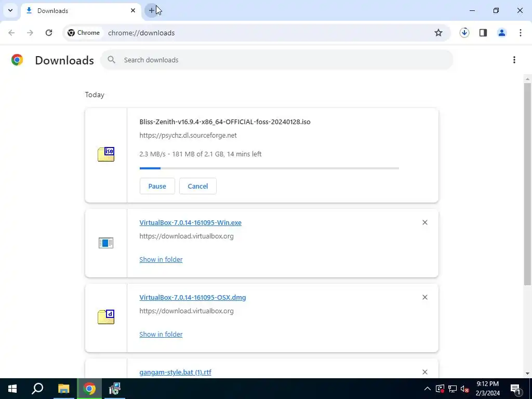Click the scrollbar up arrow
The height and width of the screenshot is (399, 532).
(x=527, y=79)
